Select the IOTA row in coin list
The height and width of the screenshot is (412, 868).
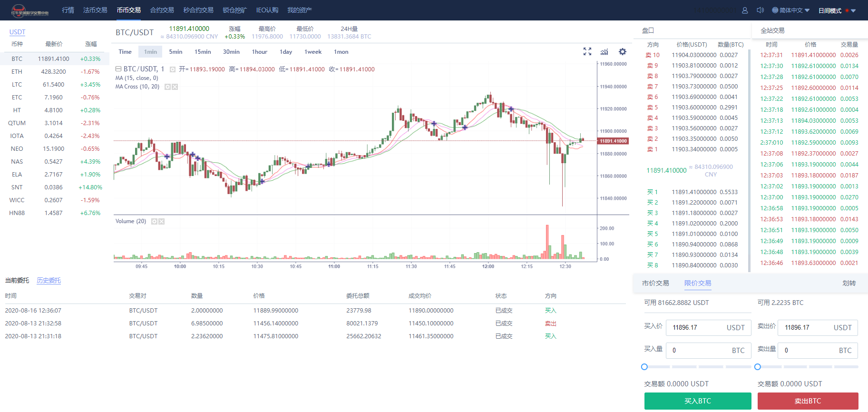tap(55, 136)
